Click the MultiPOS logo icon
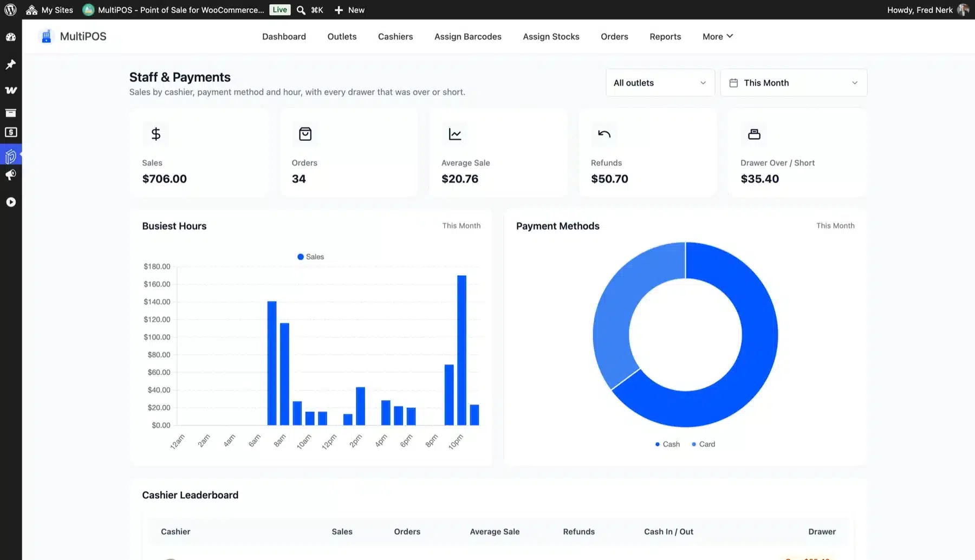The width and height of the screenshot is (975, 560). coord(47,36)
